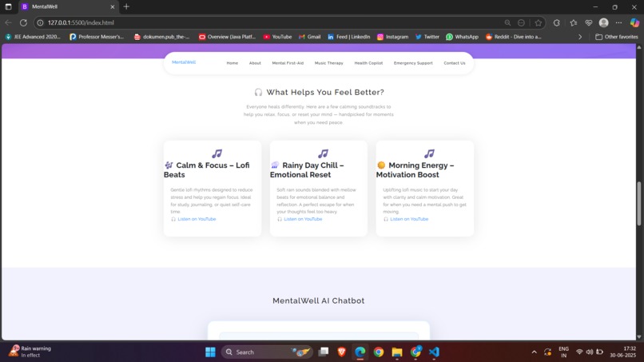Open Contact Us nav item
Image resolution: width=644 pixels, height=362 pixels.
455,63
